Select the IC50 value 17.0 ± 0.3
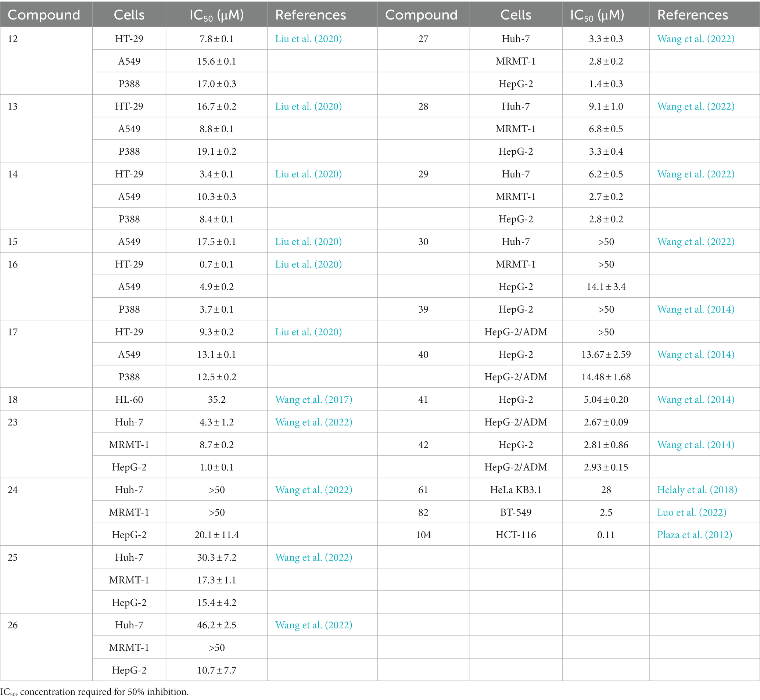 217,84
